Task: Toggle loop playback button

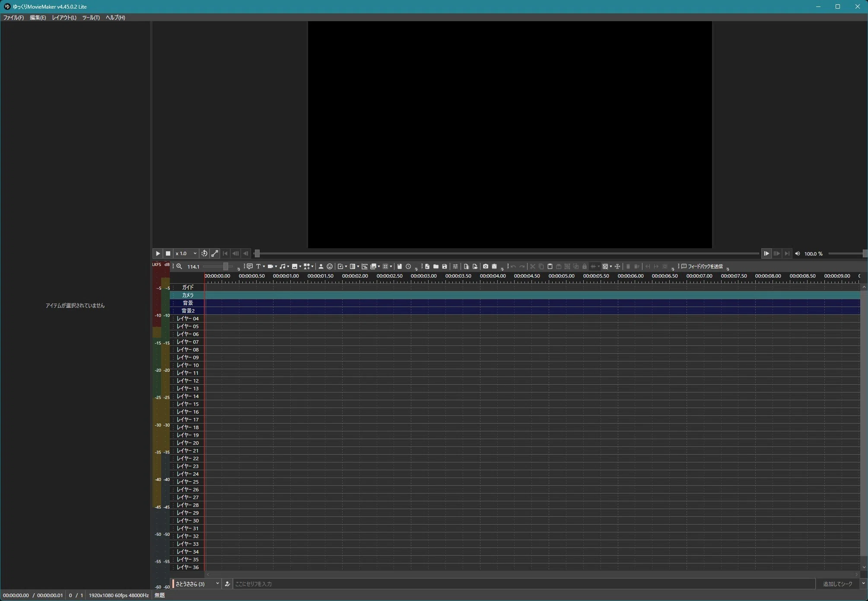Action: (x=204, y=253)
